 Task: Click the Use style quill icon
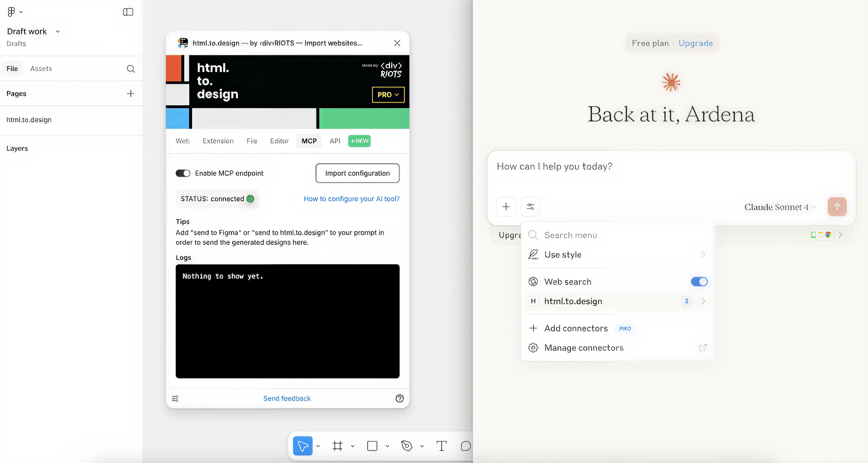(x=533, y=255)
